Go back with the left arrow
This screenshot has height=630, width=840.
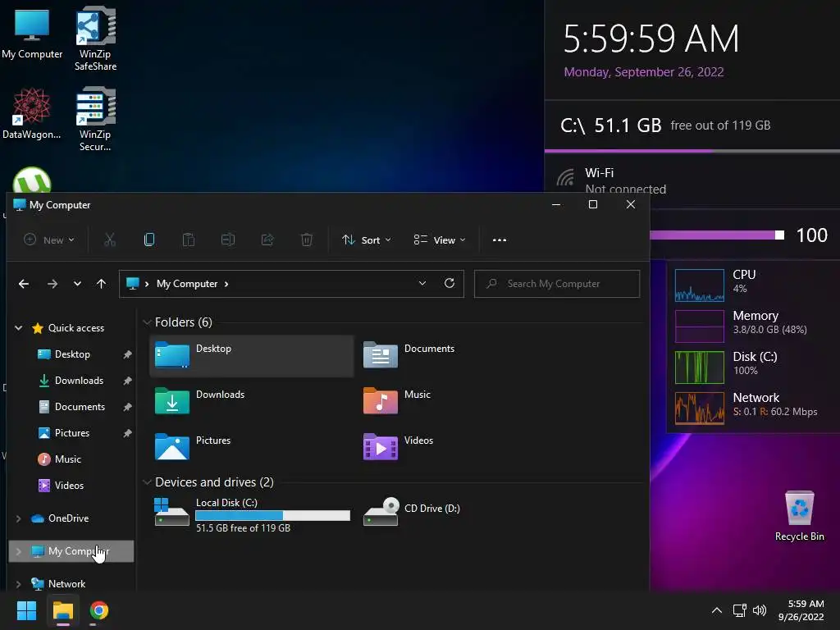[x=24, y=284]
